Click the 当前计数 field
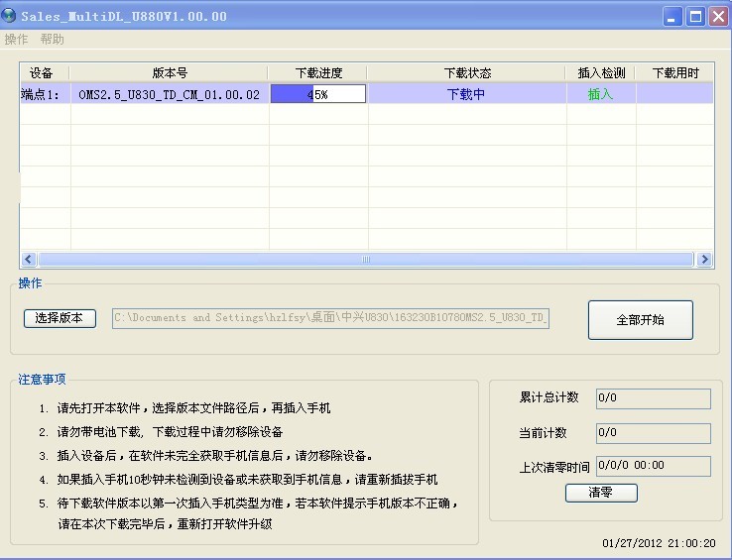The width and height of the screenshot is (732, 560). click(653, 433)
